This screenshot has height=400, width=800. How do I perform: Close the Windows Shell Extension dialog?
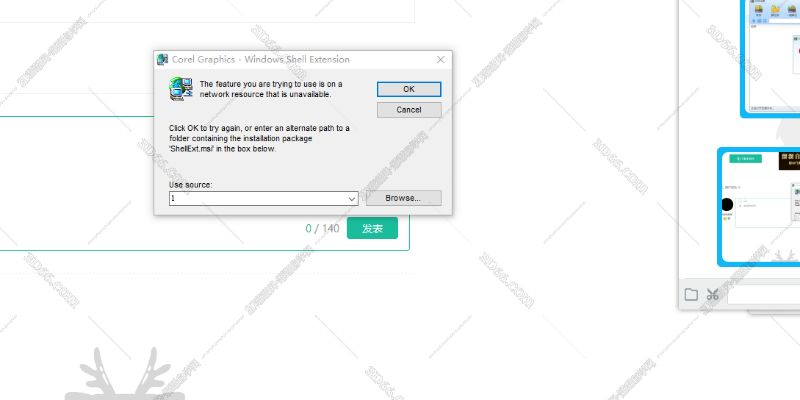pyautogui.click(x=440, y=60)
